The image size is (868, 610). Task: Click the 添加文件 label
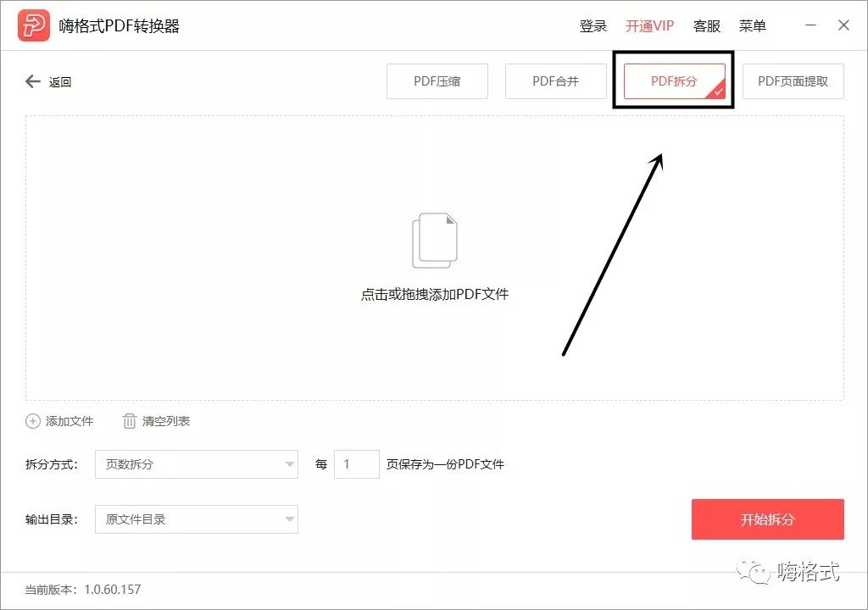tap(70, 421)
